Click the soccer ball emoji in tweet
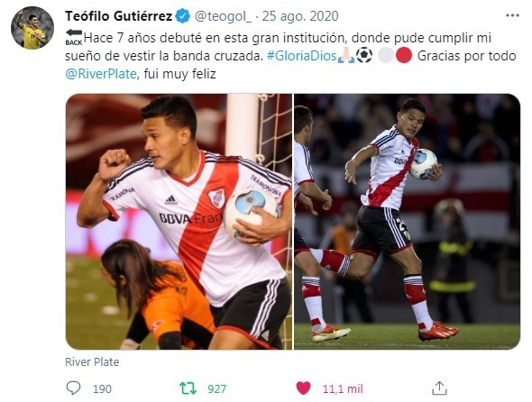 tap(364, 55)
